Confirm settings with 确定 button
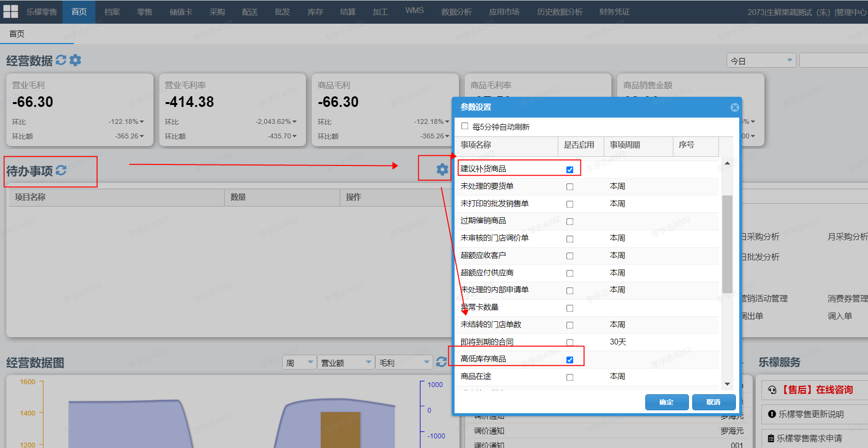Image resolution: width=868 pixels, height=448 pixels. click(x=667, y=402)
